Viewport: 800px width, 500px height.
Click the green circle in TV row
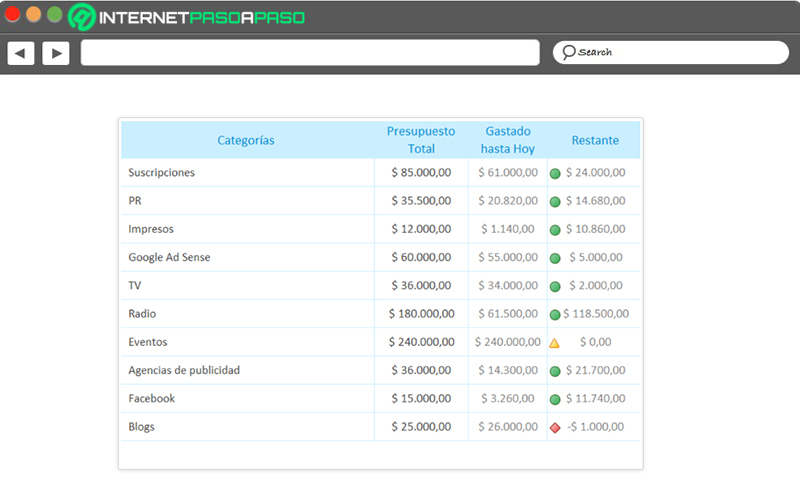(x=555, y=287)
